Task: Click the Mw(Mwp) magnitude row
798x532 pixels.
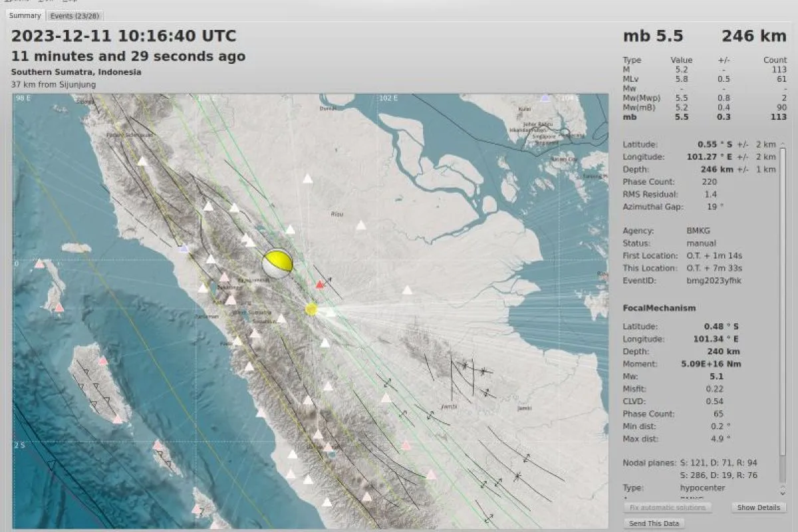Action: [x=705, y=98]
